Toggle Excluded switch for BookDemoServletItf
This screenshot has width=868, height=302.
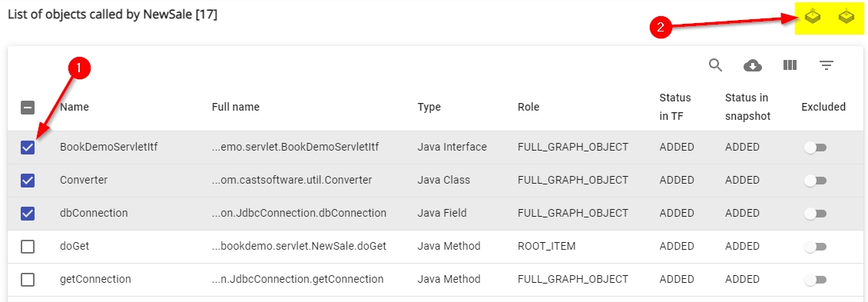[816, 148]
